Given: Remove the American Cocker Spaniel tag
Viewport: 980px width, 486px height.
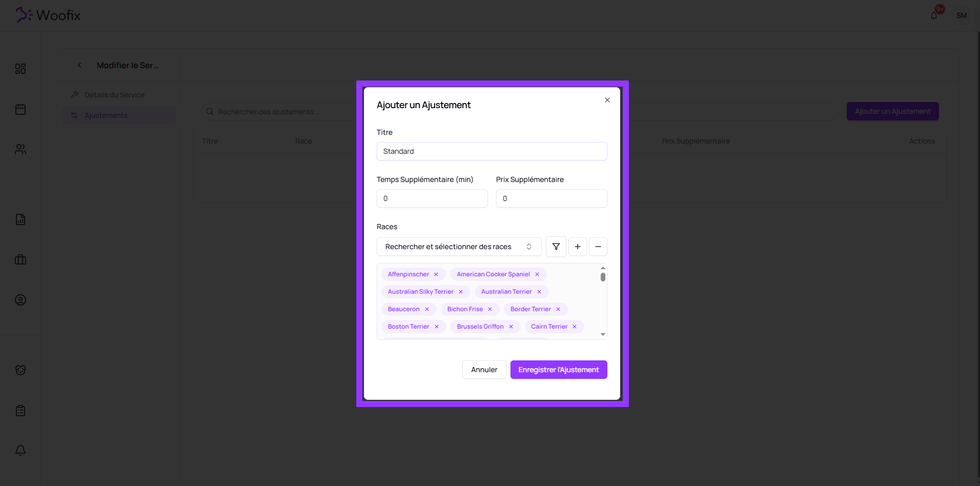Looking at the screenshot, I should [537, 274].
